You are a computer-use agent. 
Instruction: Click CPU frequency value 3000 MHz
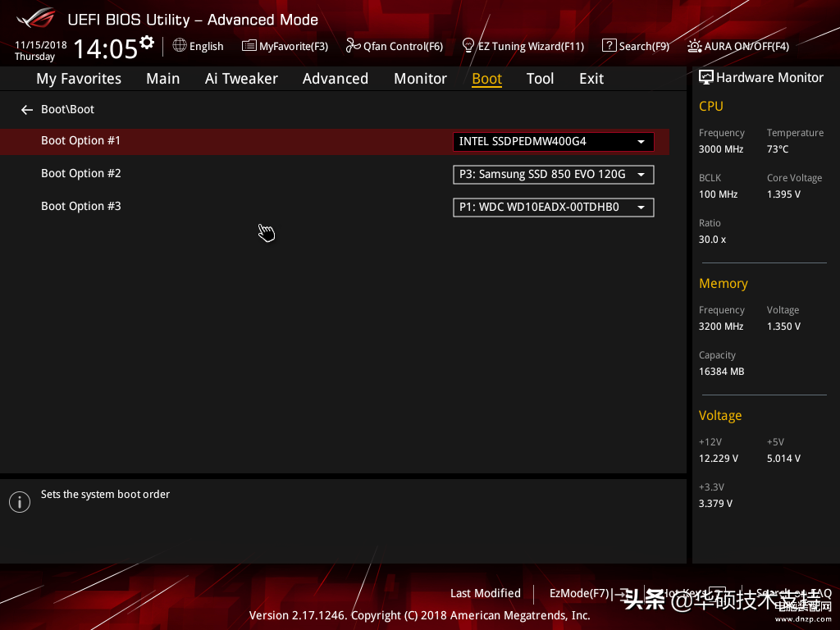coord(721,149)
